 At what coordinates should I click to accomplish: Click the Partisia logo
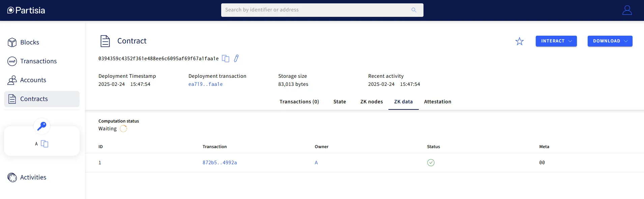coord(26,10)
